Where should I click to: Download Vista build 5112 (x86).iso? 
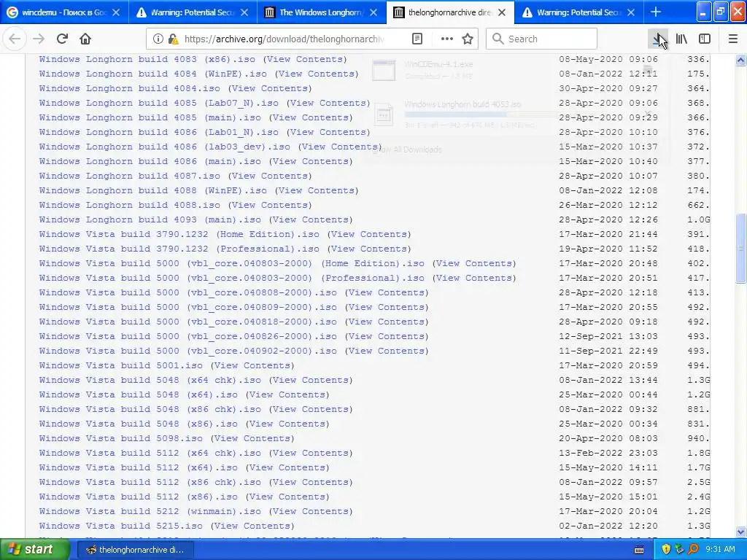[138, 497]
